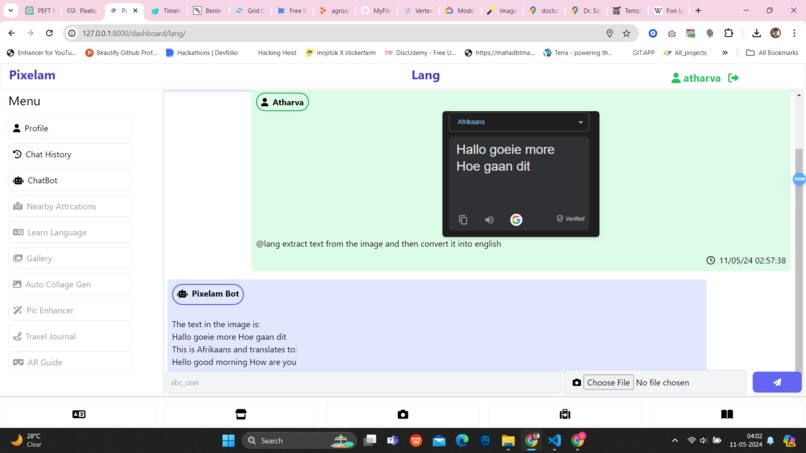Click the Choose File button
806x453 pixels.
pos(608,383)
